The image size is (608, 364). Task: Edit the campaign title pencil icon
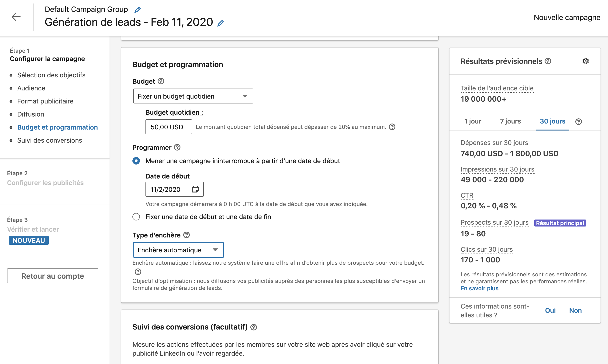221,23
